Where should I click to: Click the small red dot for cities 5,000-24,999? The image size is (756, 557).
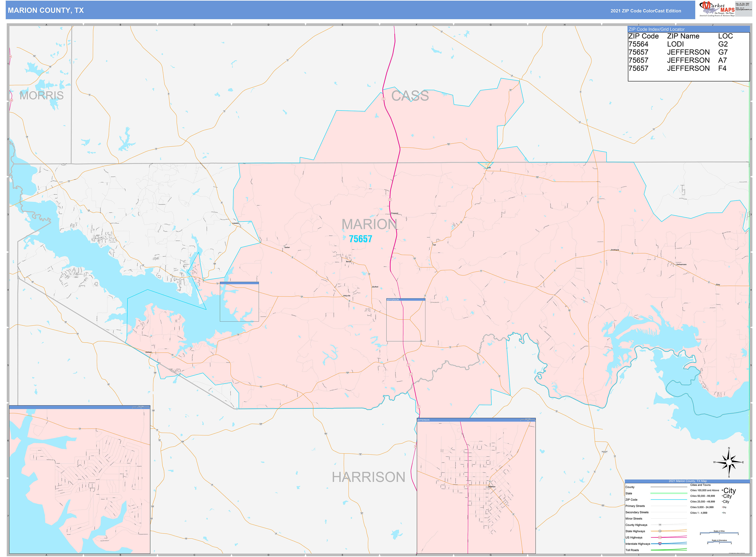coord(722,508)
